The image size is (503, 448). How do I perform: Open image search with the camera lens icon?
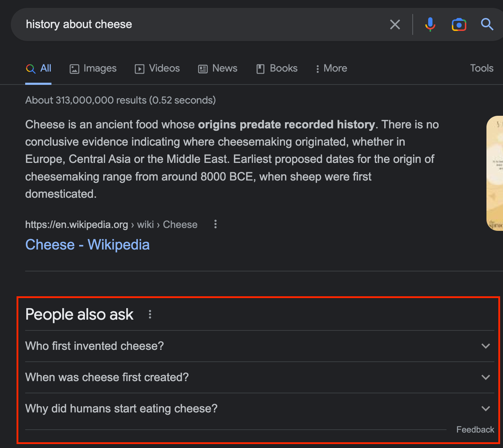point(459,24)
